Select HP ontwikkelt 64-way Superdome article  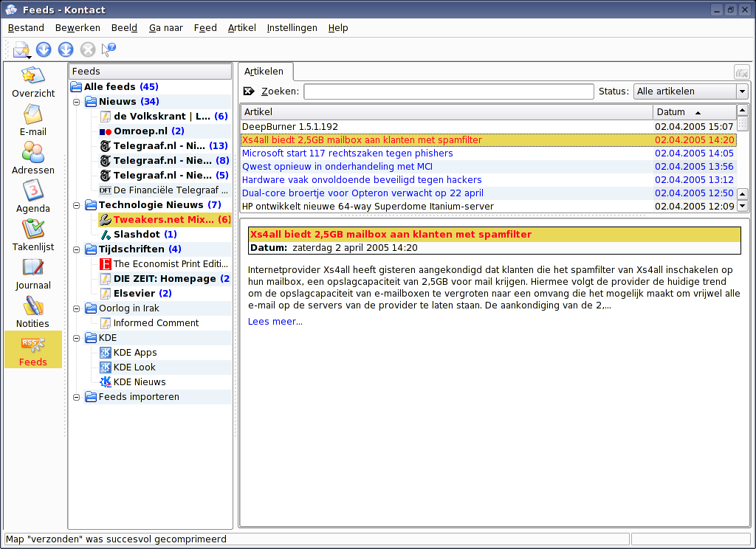coord(488,207)
